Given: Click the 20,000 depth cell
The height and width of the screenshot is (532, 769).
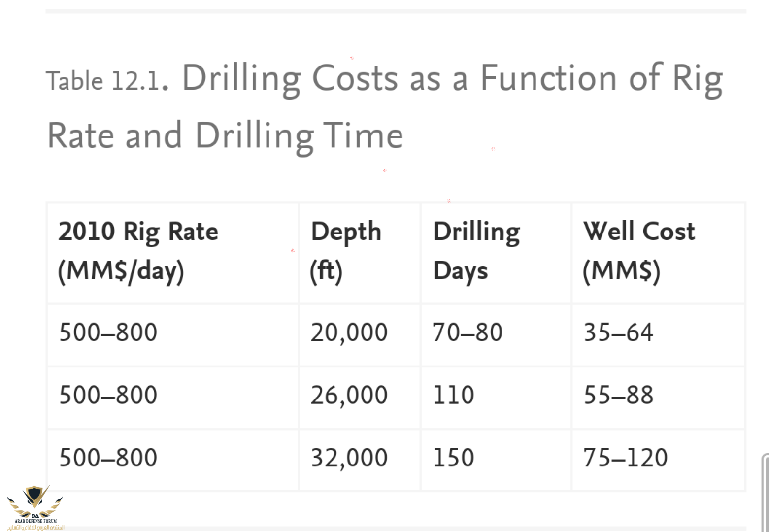Looking at the screenshot, I should [349, 332].
